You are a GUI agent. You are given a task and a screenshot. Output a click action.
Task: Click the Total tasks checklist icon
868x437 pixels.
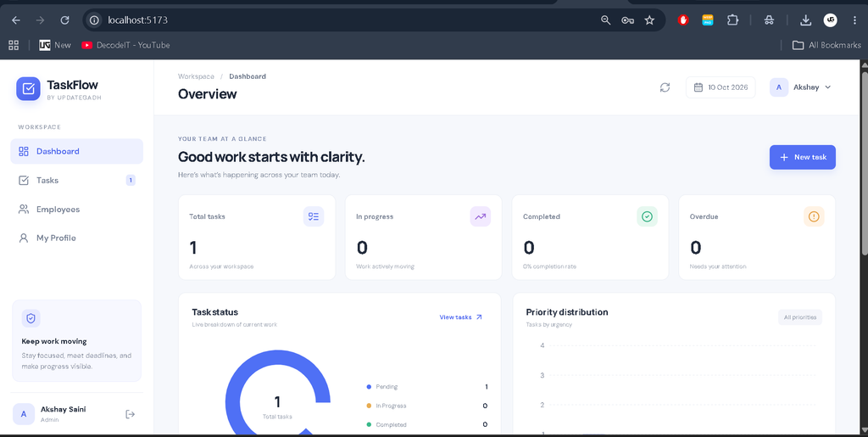[x=314, y=216]
